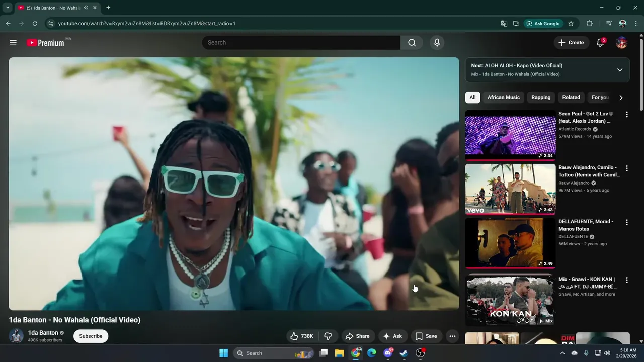Open the KON KAN mix thumbnail
This screenshot has width=644, height=362.
(x=510, y=300)
